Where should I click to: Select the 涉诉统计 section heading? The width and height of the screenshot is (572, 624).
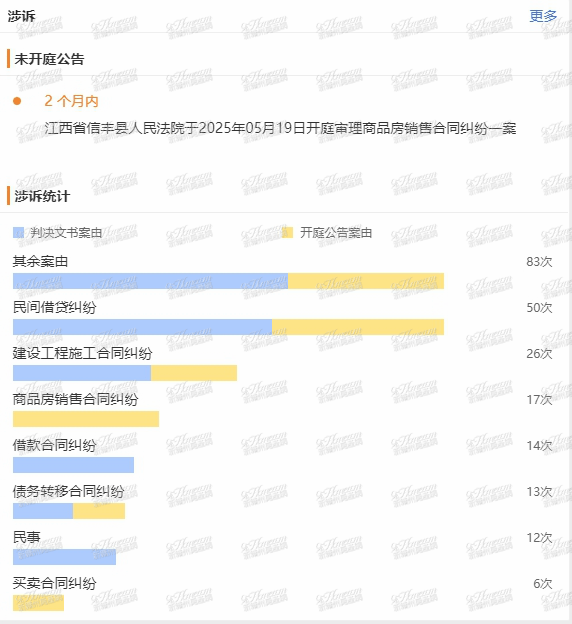pos(42,196)
